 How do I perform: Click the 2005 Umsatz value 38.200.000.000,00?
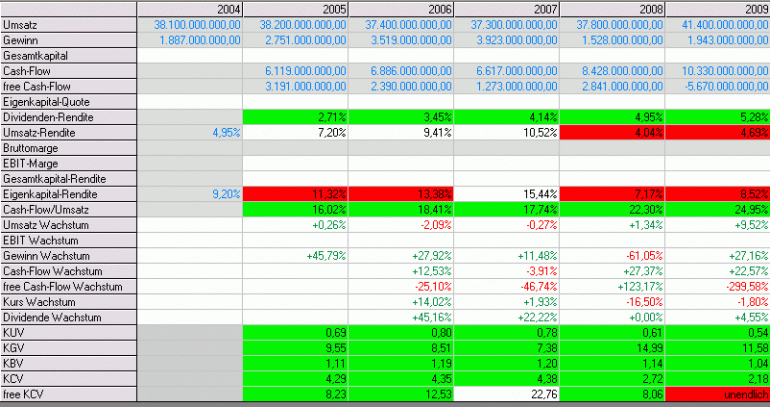[296, 25]
